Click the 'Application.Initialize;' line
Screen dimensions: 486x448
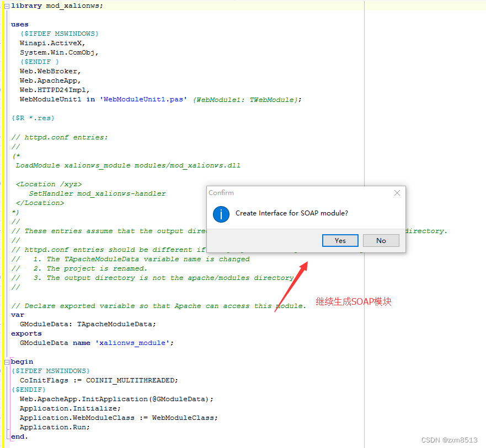[x=70, y=408]
